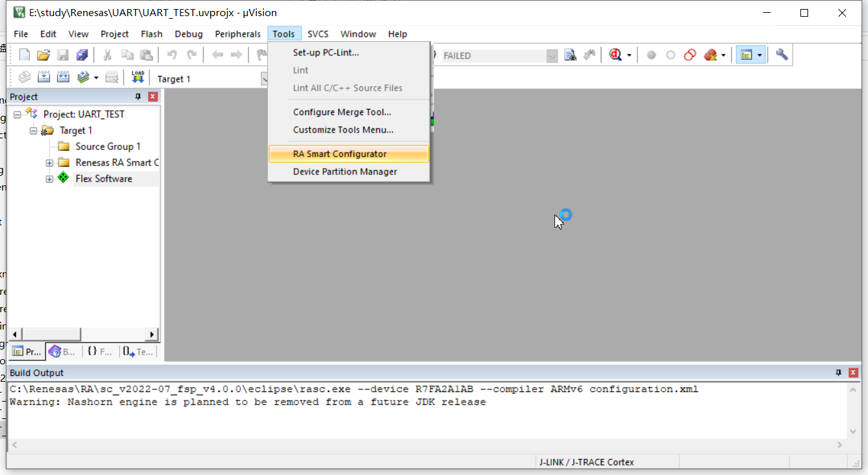Open the Flash menu

(152, 34)
